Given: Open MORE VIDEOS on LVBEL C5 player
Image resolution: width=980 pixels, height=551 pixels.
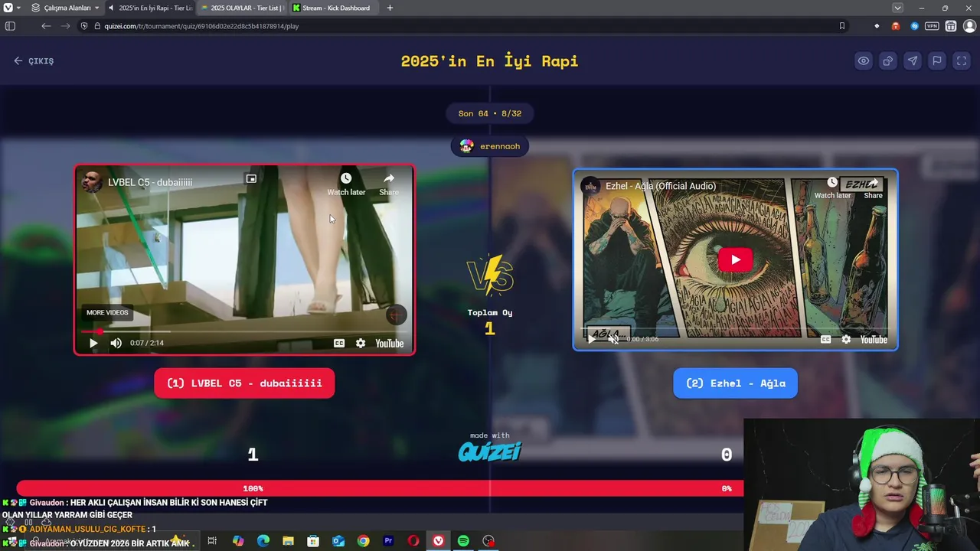Looking at the screenshot, I should (x=107, y=312).
